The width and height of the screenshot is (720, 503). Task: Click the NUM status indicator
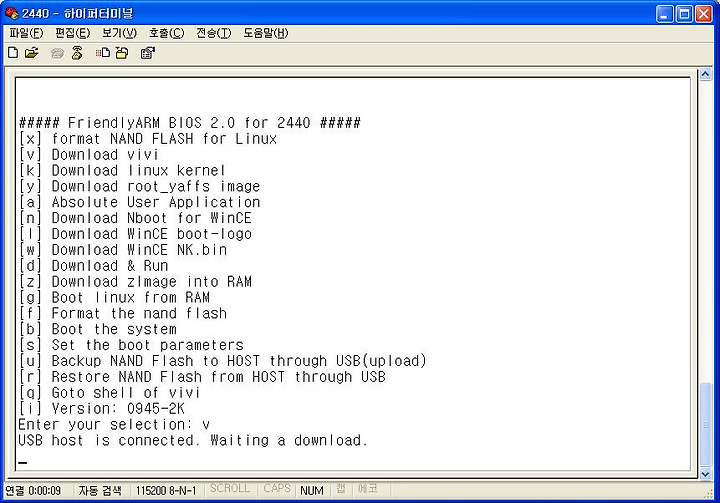[312, 491]
